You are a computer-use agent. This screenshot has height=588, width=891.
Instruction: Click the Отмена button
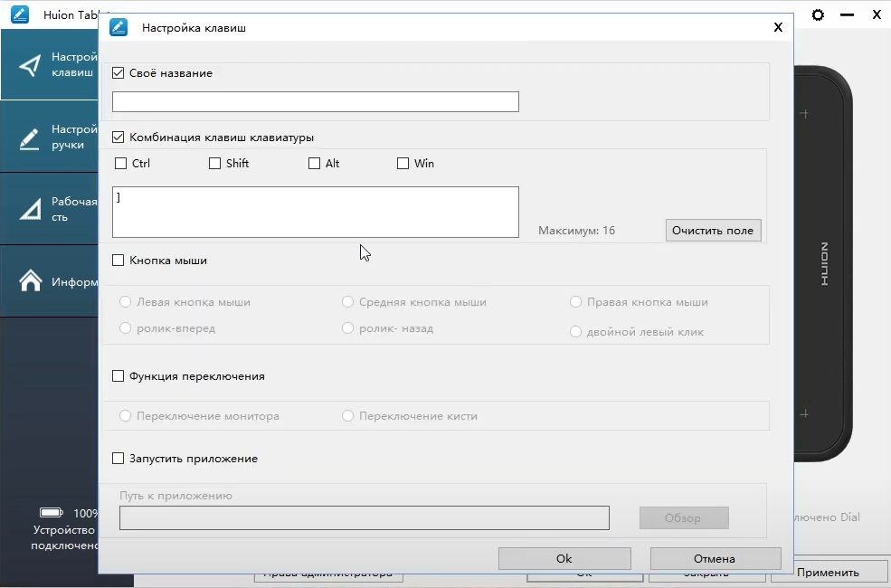coord(715,558)
